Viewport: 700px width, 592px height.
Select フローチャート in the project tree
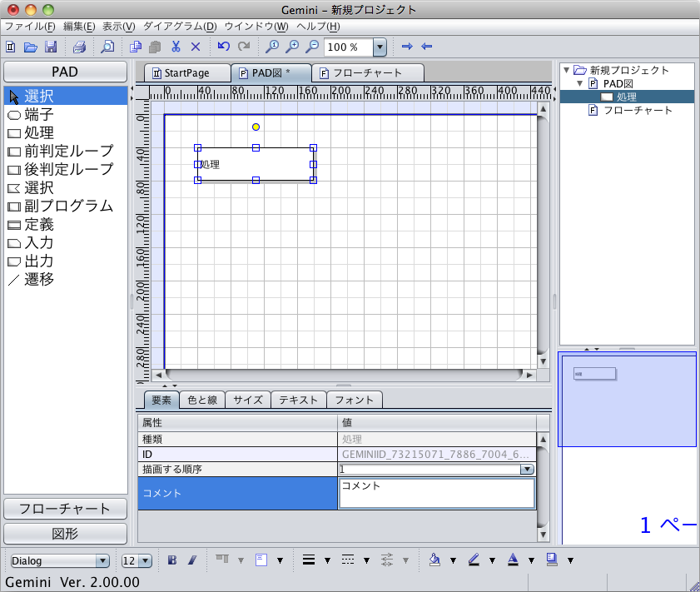(x=638, y=110)
